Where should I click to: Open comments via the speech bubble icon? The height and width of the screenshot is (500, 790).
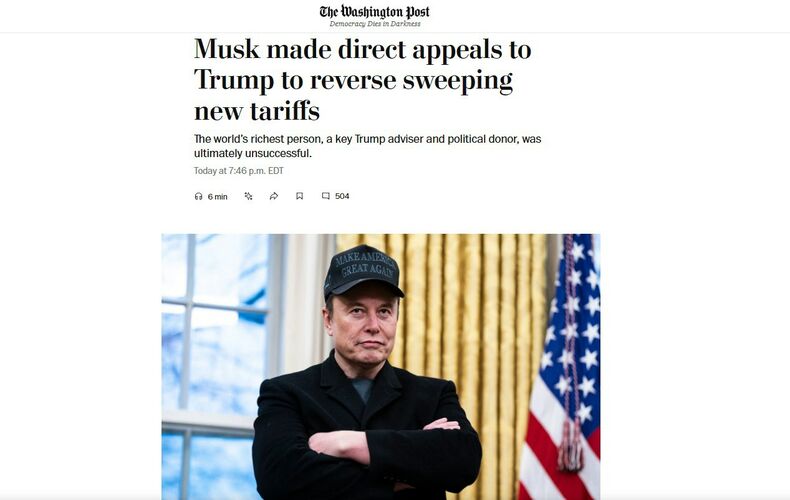pos(326,196)
